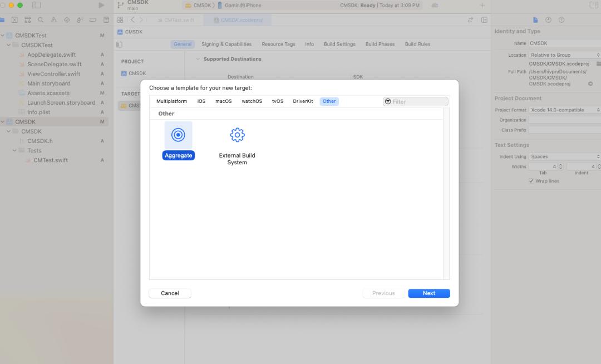Go forward in editor history
This screenshot has width=601, height=364.
click(x=141, y=20)
